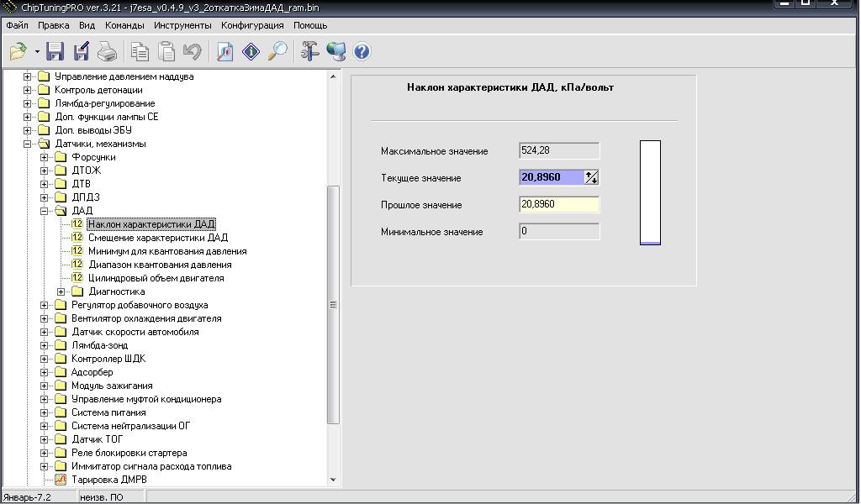Screen dimensions: 861x504
Task: Expand Управление давлением наддува folder
Action: tap(27, 76)
